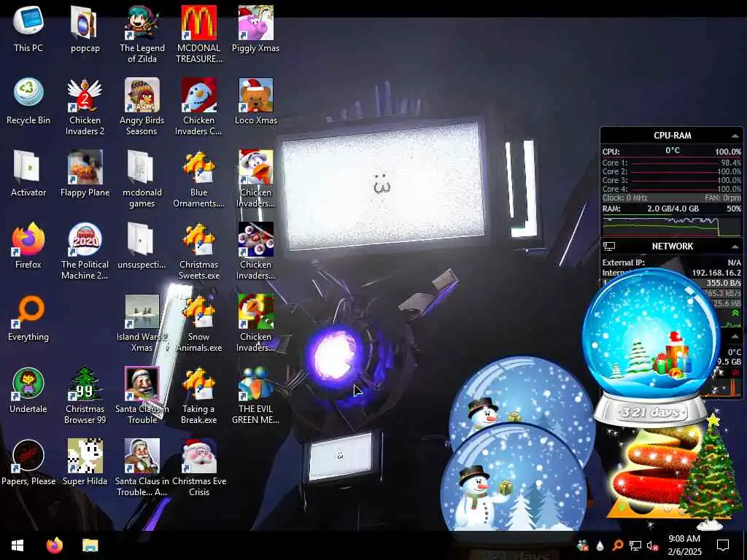This screenshot has width=747, height=560.
Task: Select the Santa Claus in Trouble icon
Action: [x=142, y=396]
